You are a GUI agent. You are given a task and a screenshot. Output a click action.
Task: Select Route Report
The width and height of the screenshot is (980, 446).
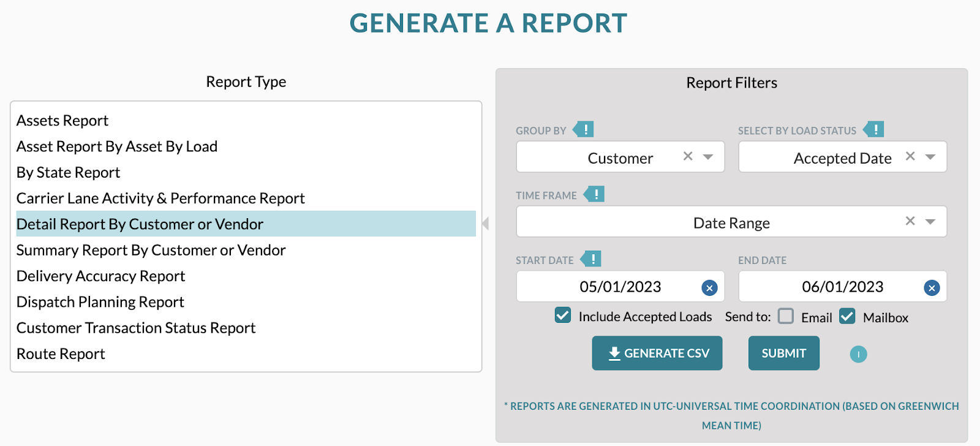(246, 353)
